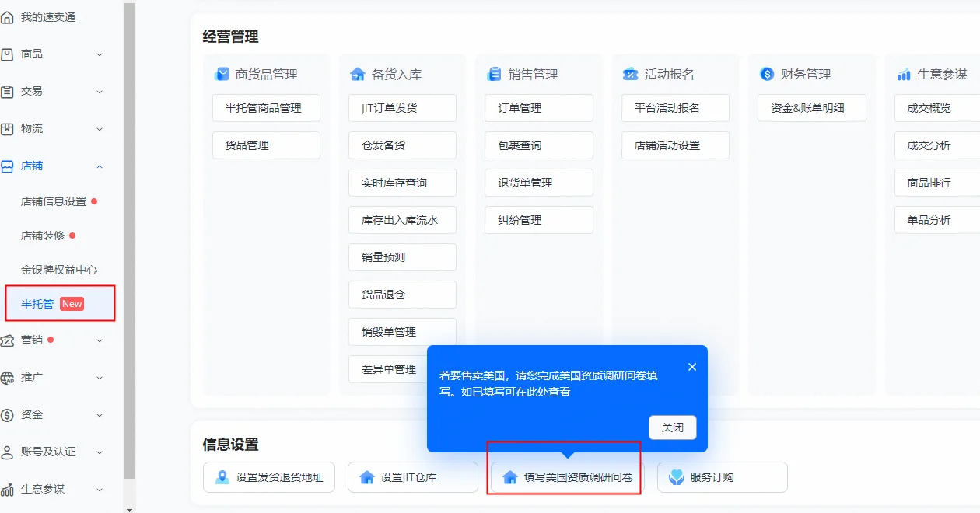The height and width of the screenshot is (513, 980).
Task: Click the house icon on 填写美国资质调研问卷
Action: pos(510,477)
